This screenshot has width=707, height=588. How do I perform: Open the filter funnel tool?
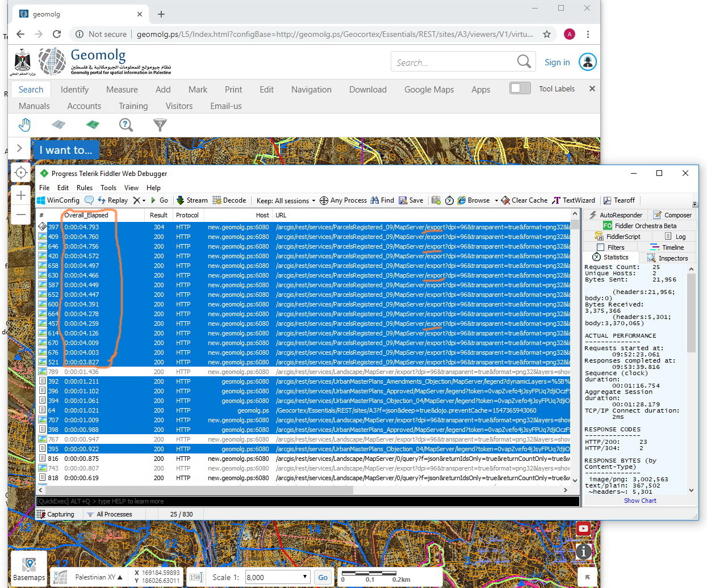pyautogui.click(x=160, y=125)
